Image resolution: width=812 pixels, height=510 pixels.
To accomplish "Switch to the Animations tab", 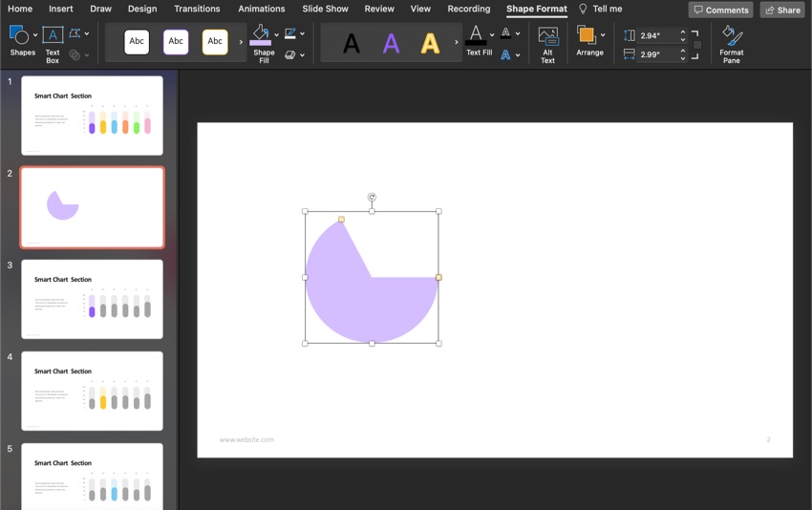I will tap(261, 9).
